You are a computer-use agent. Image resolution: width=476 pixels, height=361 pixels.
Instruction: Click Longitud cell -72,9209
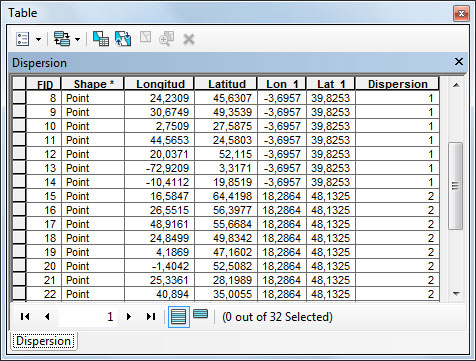(160, 168)
